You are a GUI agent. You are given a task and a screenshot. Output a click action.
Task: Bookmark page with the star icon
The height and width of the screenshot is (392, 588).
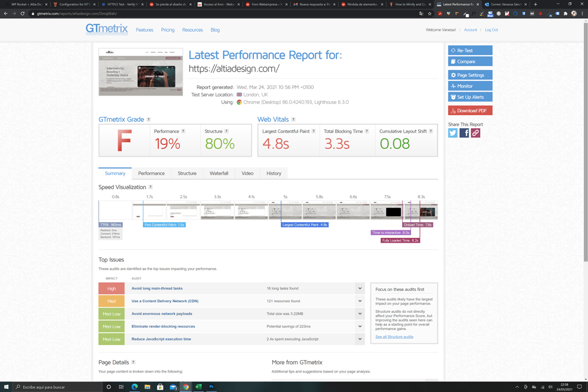coord(430,14)
